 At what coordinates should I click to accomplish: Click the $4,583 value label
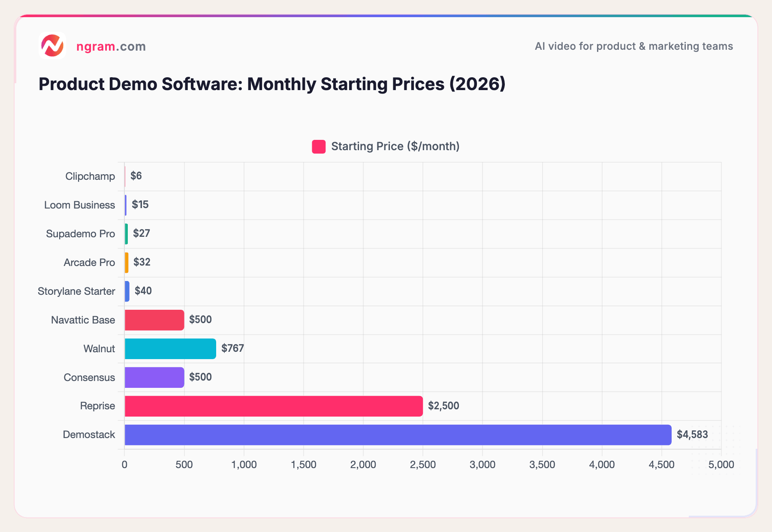692,434
